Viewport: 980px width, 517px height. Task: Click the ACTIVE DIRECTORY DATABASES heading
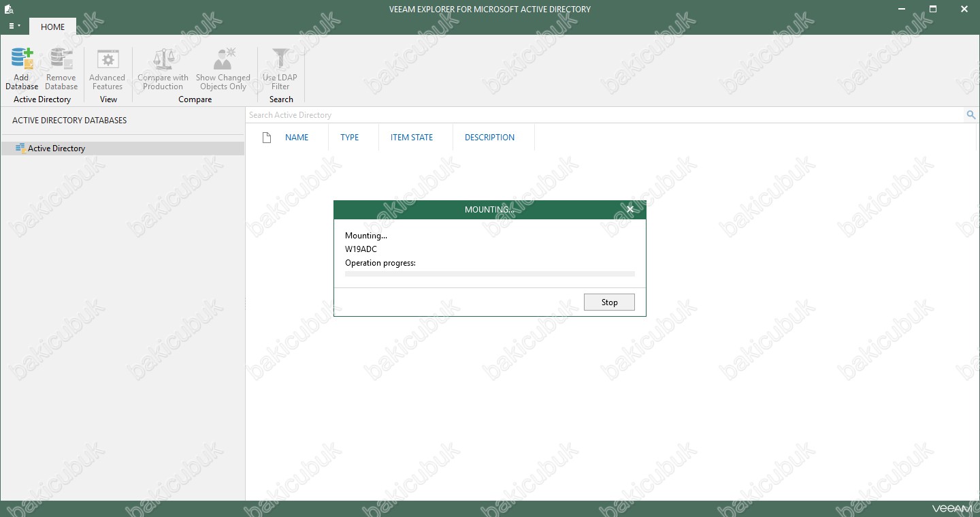point(69,121)
